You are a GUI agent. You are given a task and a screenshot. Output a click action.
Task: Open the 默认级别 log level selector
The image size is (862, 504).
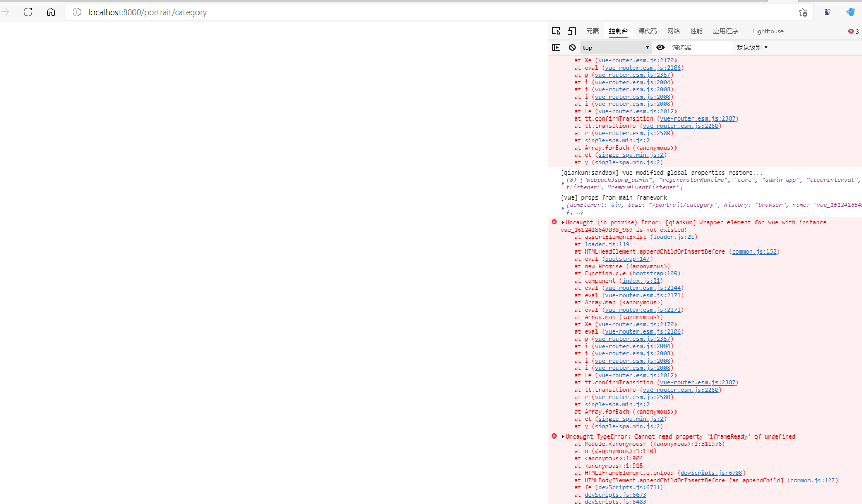(752, 47)
